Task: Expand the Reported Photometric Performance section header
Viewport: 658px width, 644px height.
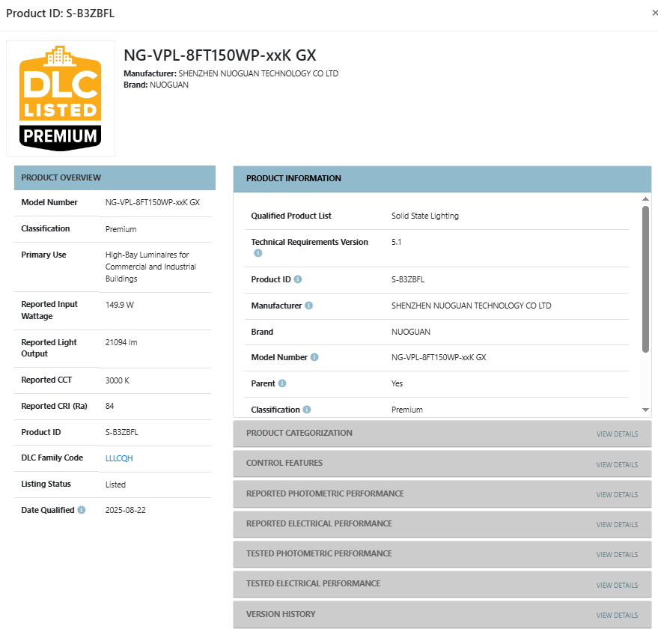Action: coord(442,493)
